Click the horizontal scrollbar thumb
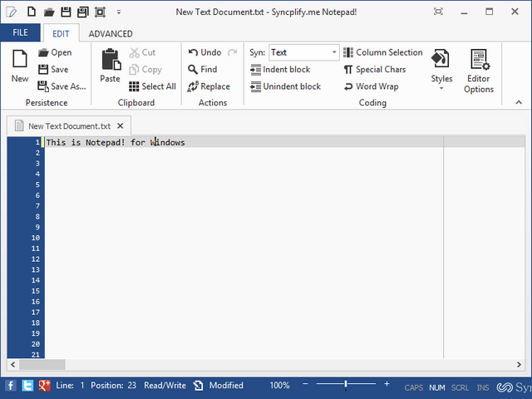Viewport: 532px width, 399px height. coord(42,365)
